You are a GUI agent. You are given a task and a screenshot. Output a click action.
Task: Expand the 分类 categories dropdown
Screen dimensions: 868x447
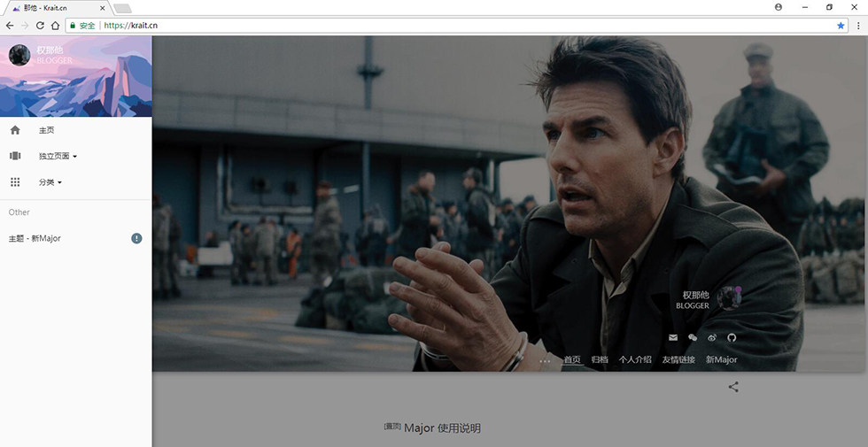[50, 182]
